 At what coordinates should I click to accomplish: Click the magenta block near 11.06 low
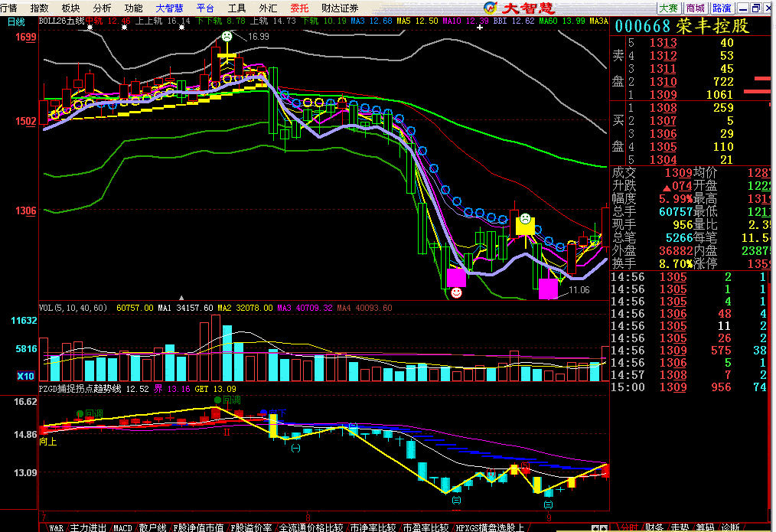click(548, 289)
